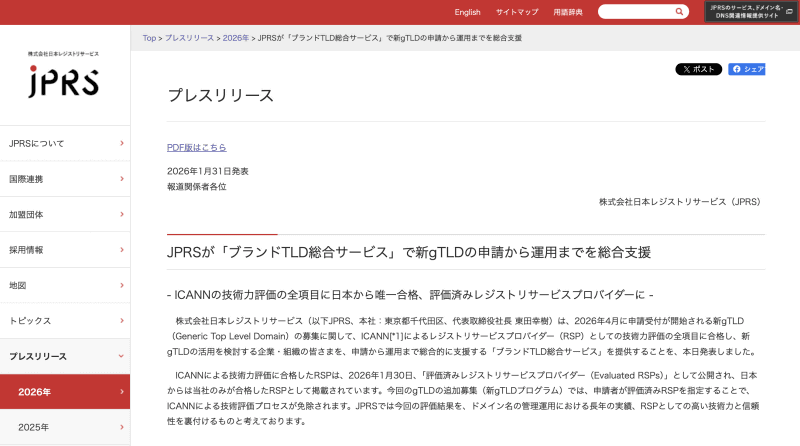Click the ICANNの技術力評価 subtitle

pyautogui.click(x=410, y=295)
